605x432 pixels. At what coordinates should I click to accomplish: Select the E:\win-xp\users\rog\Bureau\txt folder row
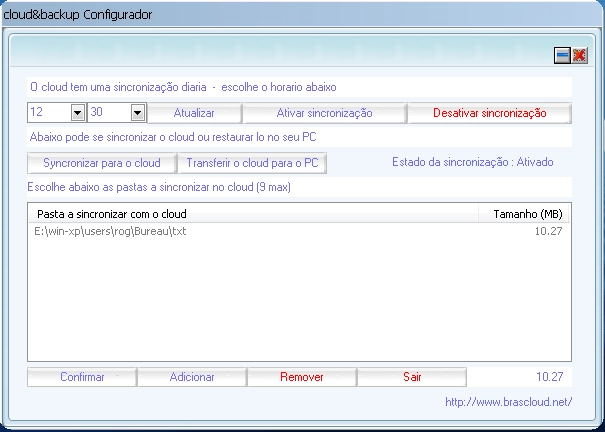[299, 231]
